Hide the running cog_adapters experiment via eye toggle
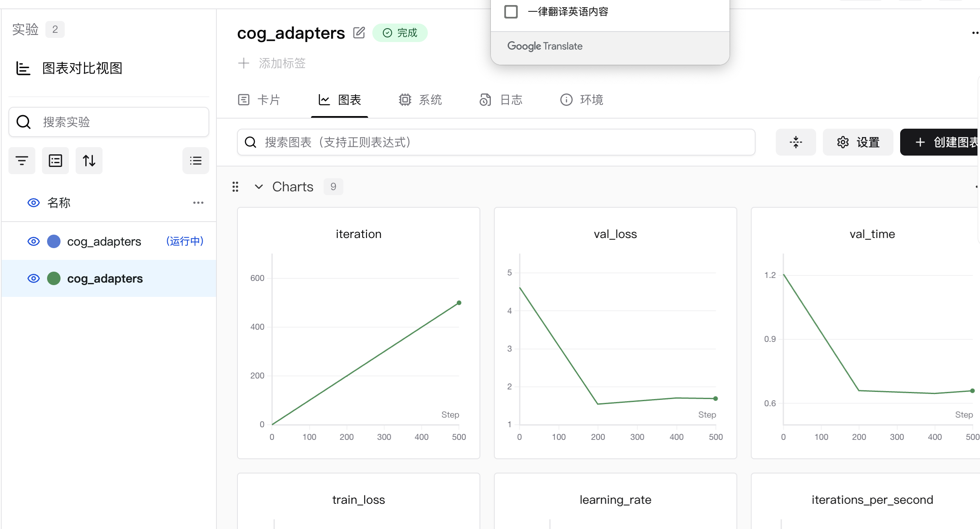The image size is (980, 529). (33, 241)
